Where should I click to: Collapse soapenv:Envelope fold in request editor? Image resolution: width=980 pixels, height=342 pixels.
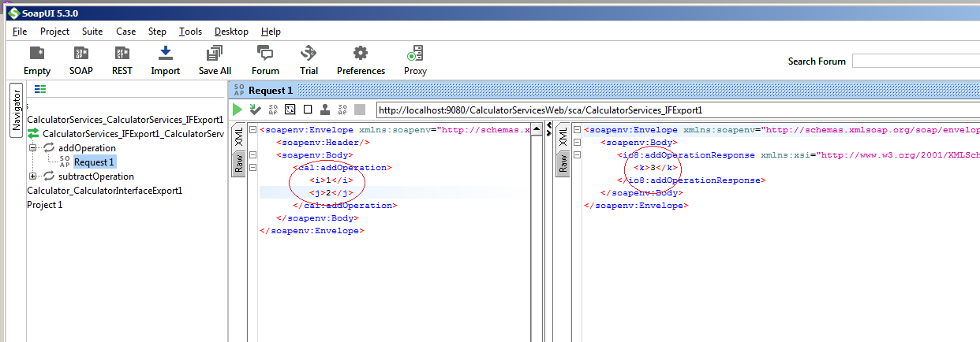coord(252,129)
